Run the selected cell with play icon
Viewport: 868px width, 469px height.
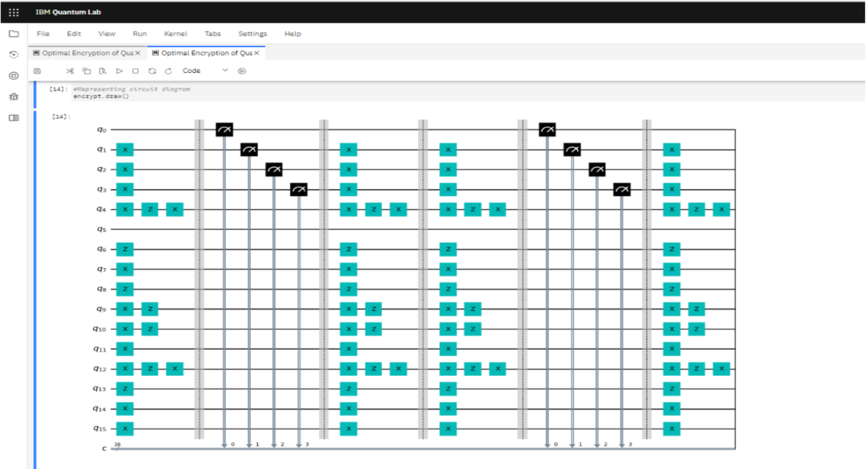119,71
